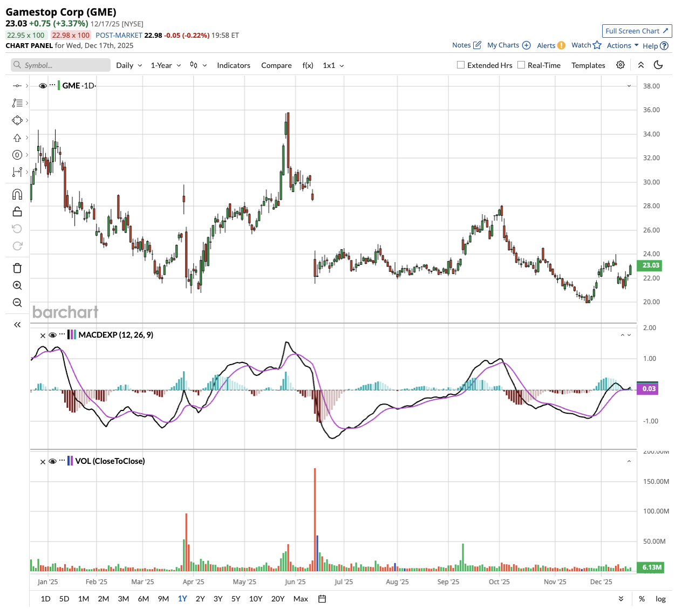
Task: Open the f(x) expressions menu
Action: point(308,65)
